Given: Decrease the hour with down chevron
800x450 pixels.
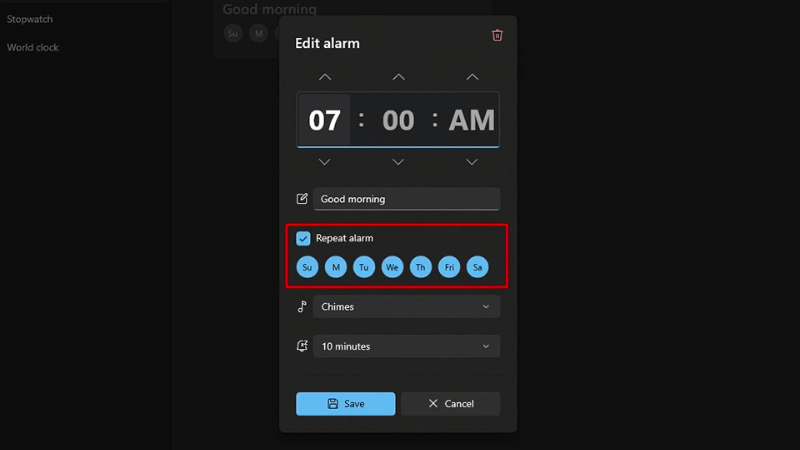Looking at the screenshot, I should [324, 162].
